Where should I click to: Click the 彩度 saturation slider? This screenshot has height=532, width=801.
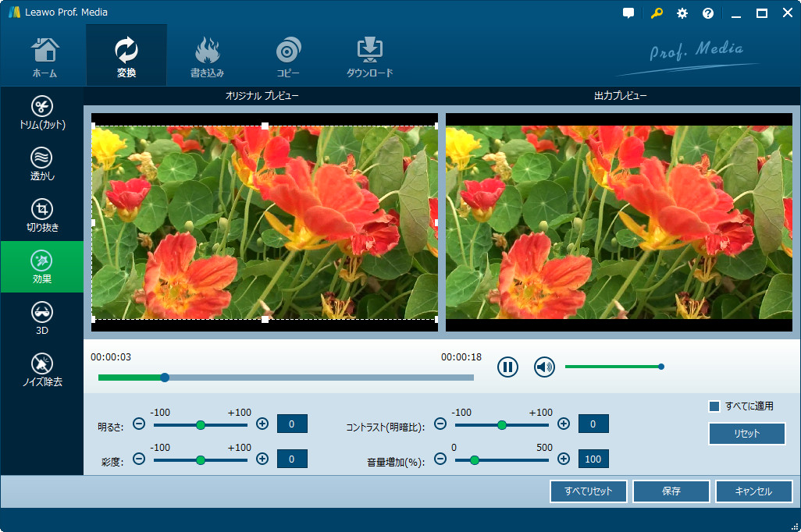[200, 460]
